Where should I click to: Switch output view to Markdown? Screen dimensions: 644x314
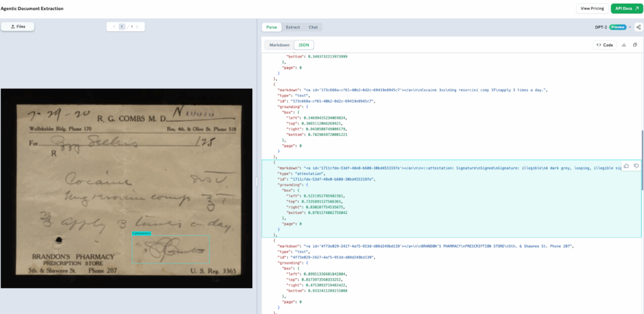coord(279,45)
